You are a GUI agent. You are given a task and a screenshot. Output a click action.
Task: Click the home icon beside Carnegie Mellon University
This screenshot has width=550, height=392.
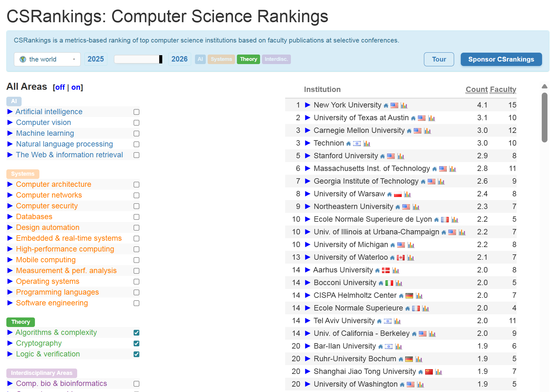(409, 131)
